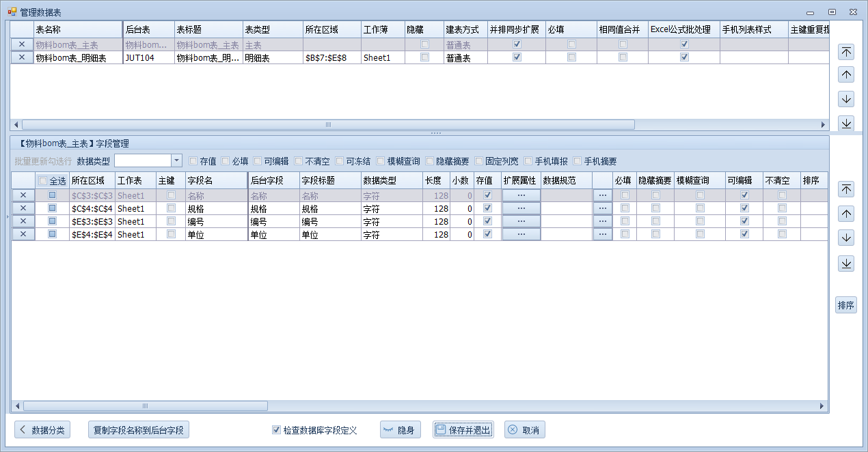Click the table list's horizontal scrollbar
Viewport: 868px width, 452px height.
point(328,125)
